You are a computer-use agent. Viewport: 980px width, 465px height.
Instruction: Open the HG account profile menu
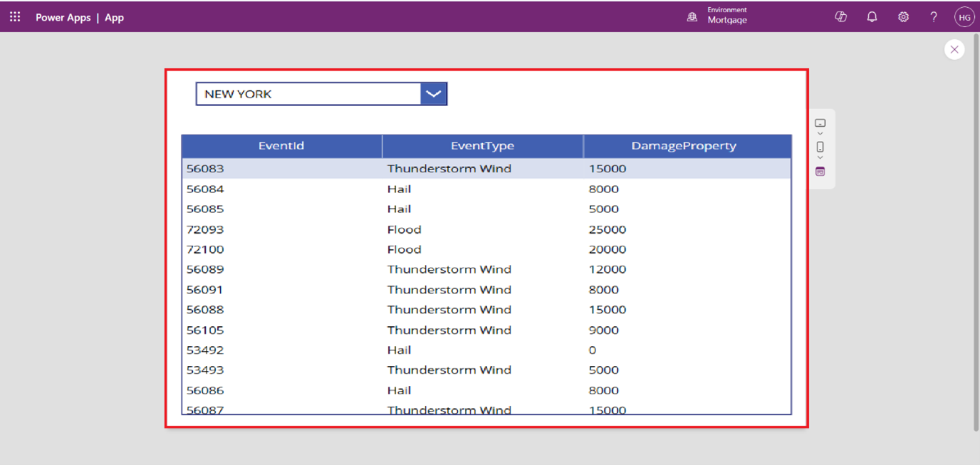click(x=964, y=17)
